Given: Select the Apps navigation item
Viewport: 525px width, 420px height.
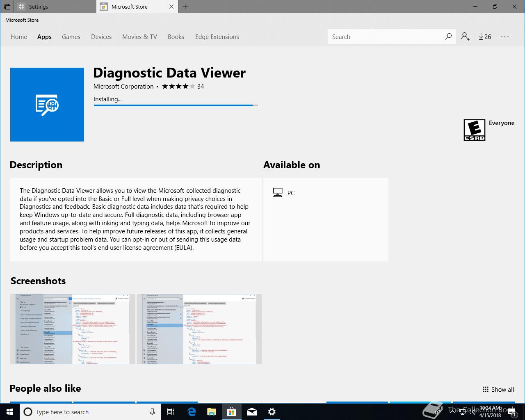Looking at the screenshot, I should [44, 37].
